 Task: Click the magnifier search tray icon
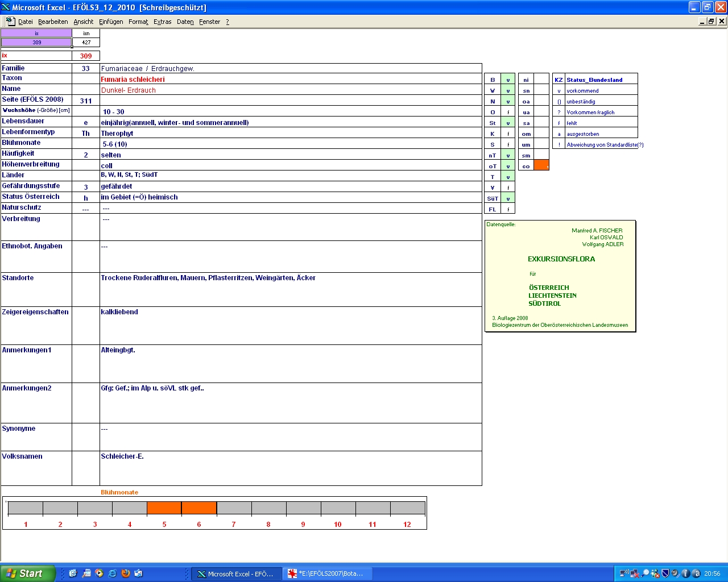(x=645, y=573)
